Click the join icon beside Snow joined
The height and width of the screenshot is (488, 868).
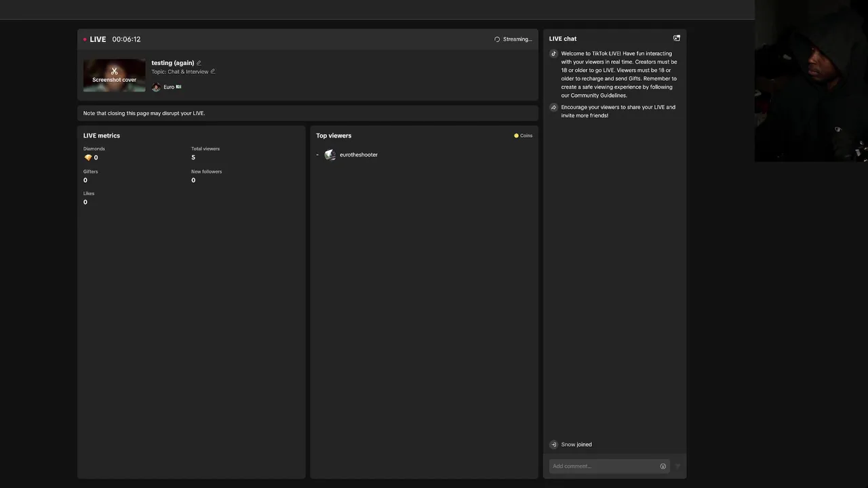click(x=553, y=445)
